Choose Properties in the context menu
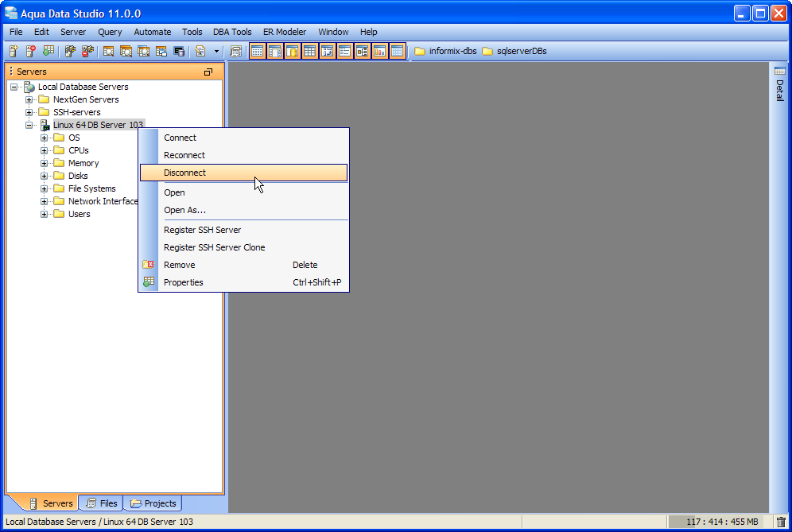 pyautogui.click(x=243, y=282)
